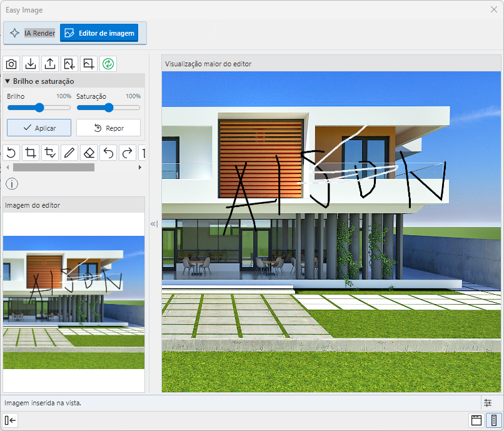Select the crop tool

coord(31,153)
